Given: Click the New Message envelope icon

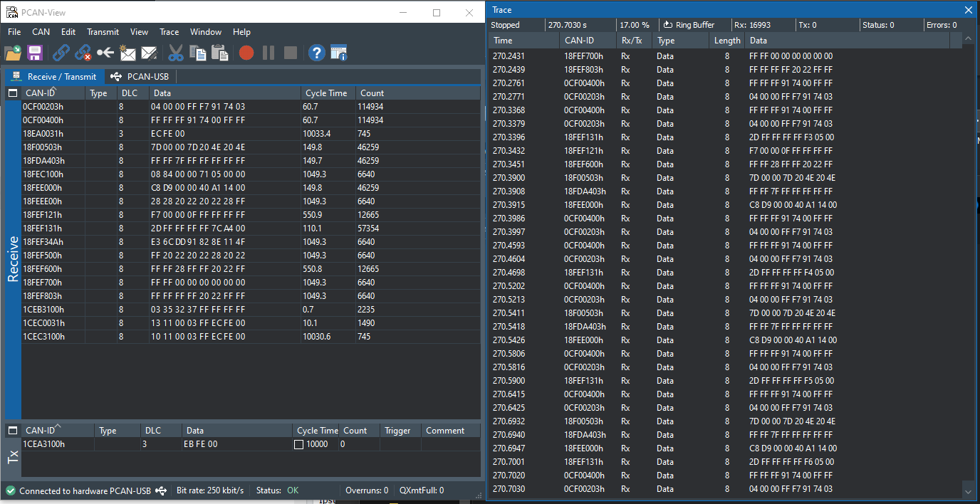Looking at the screenshot, I should (127, 53).
